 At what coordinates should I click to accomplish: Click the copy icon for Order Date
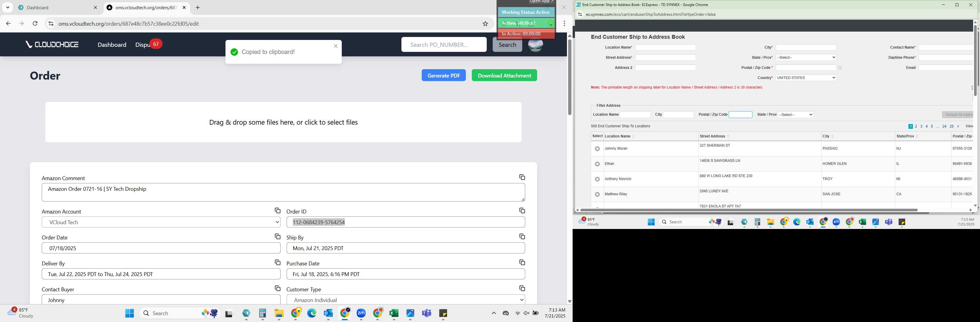[x=277, y=236]
